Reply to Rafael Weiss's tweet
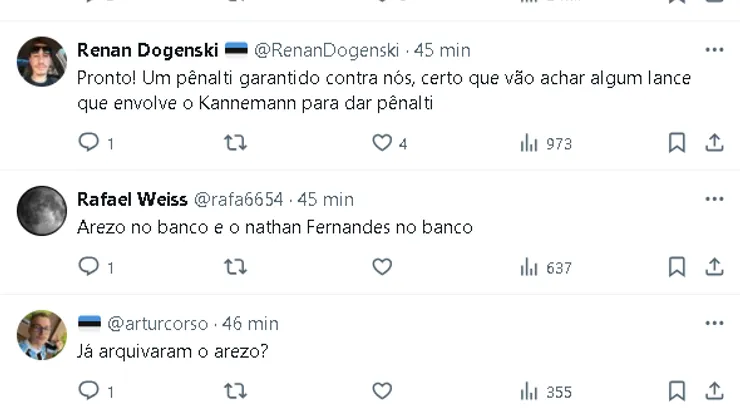740x416 pixels. coord(89,267)
